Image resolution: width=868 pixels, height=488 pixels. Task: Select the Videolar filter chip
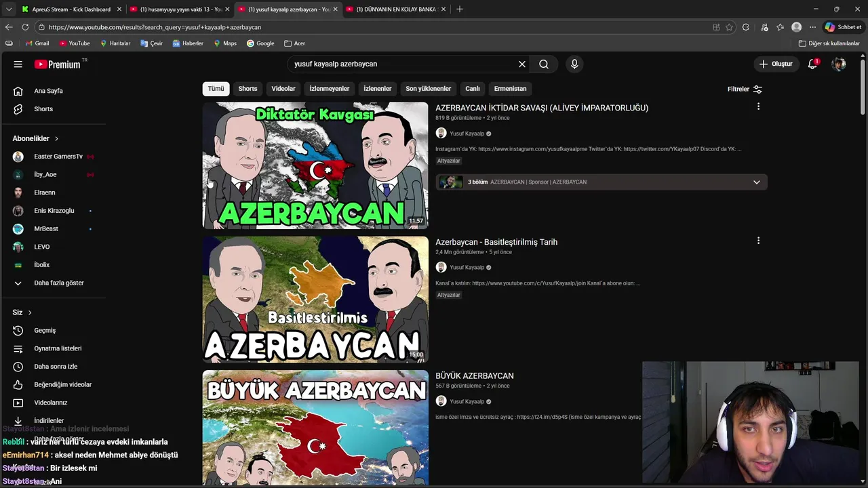(x=283, y=89)
